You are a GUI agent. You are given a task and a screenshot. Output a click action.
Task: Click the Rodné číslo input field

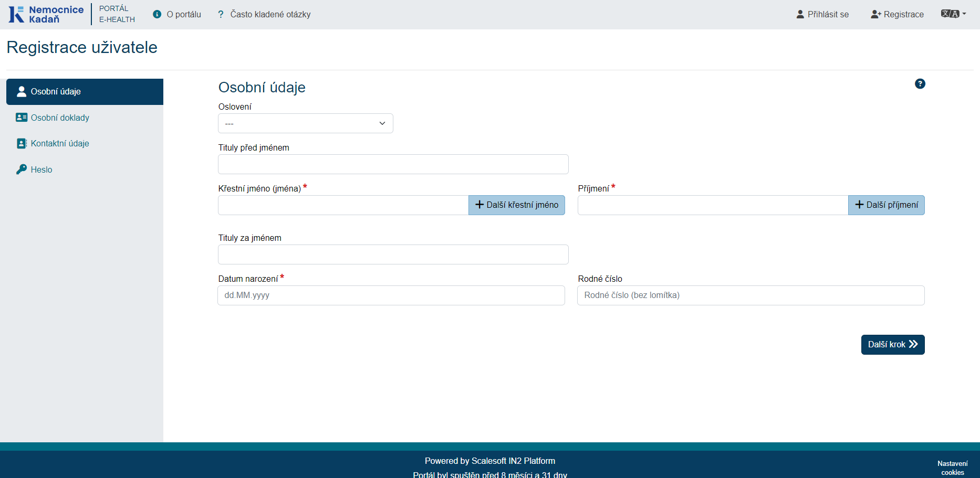click(x=751, y=295)
